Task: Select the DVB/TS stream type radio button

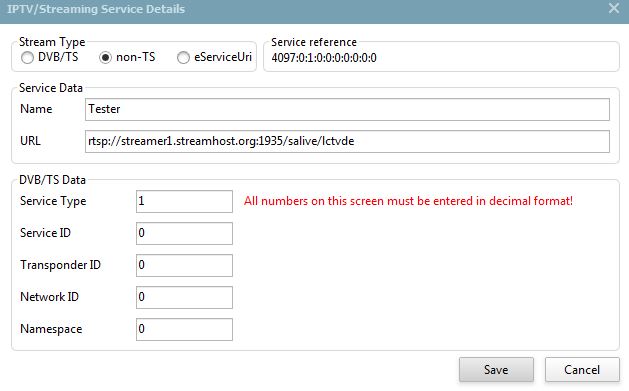Action: point(27,58)
